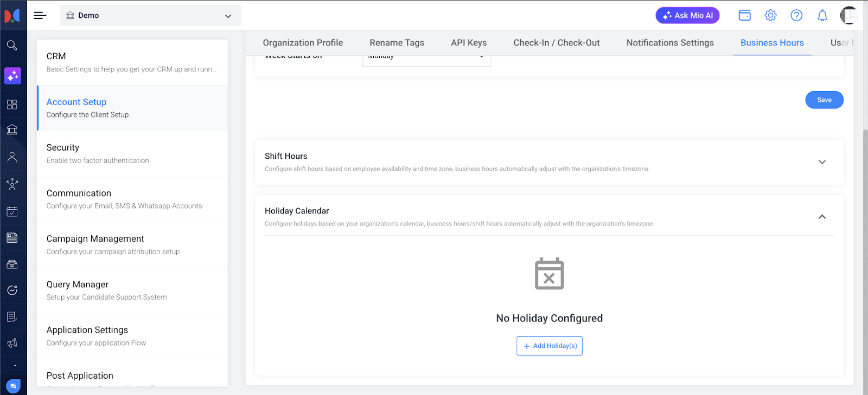Open the search icon in left sidebar
Screen dimensions: 868x395
(12, 46)
